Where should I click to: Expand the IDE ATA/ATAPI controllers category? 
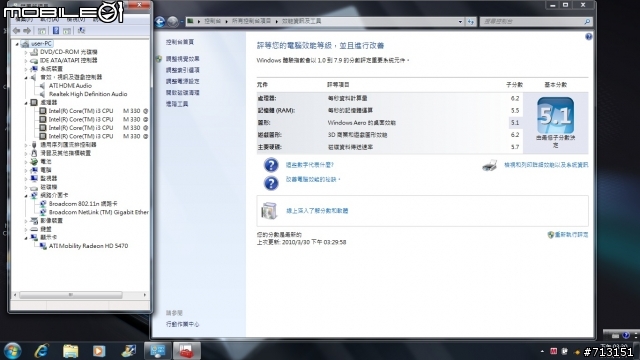(26, 60)
